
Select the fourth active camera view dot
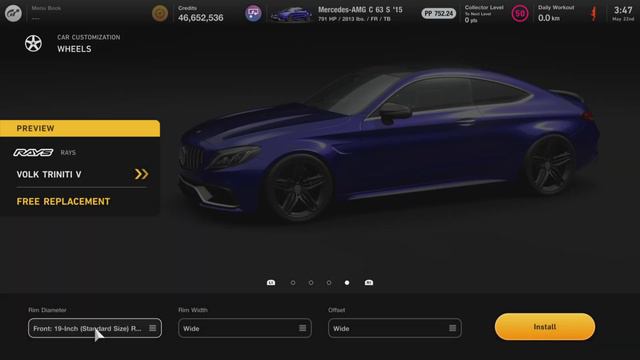pyautogui.click(x=347, y=282)
